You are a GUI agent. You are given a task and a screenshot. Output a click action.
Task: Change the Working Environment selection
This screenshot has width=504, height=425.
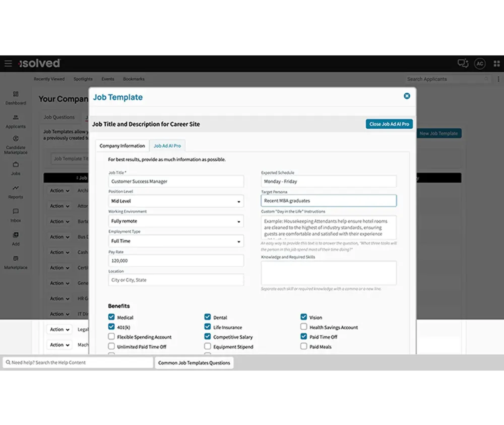click(176, 221)
